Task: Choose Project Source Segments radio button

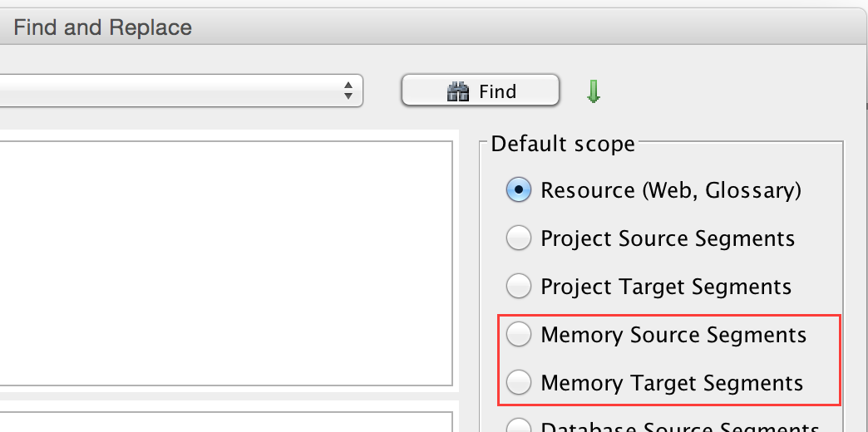Action: 519,238
